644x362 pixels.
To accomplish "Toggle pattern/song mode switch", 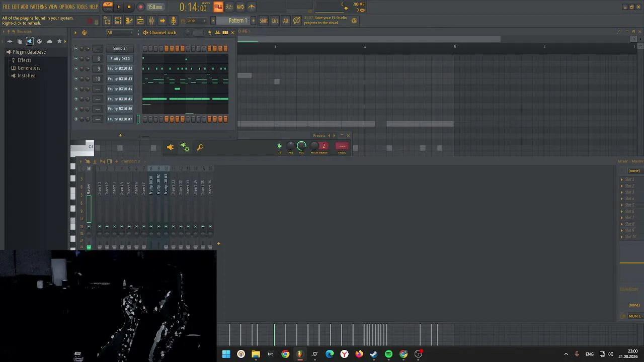I will [108, 7].
